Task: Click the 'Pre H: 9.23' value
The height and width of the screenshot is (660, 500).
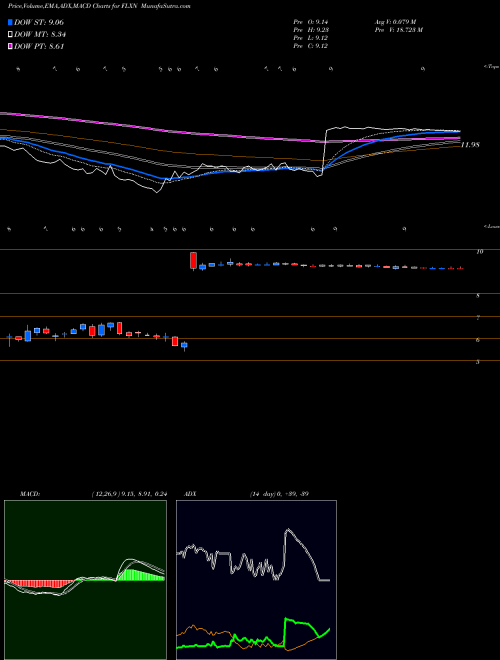Action: pyautogui.click(x=311, y=30)
